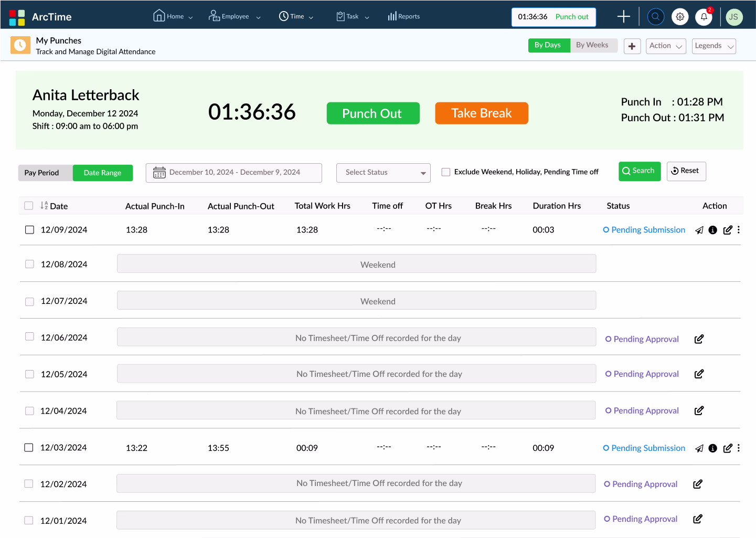Check the 12/02/2024 row checkbox

point(29,483)
